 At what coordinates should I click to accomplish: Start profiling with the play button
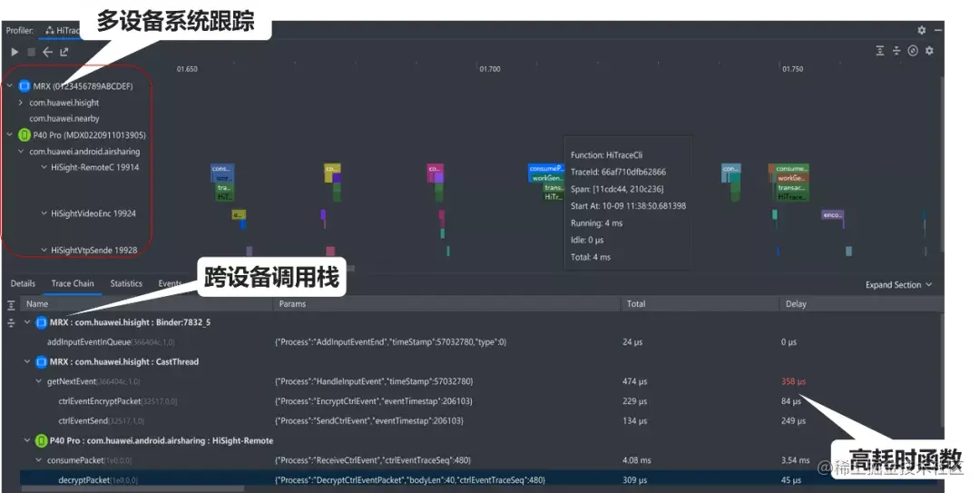pos(15,52)
